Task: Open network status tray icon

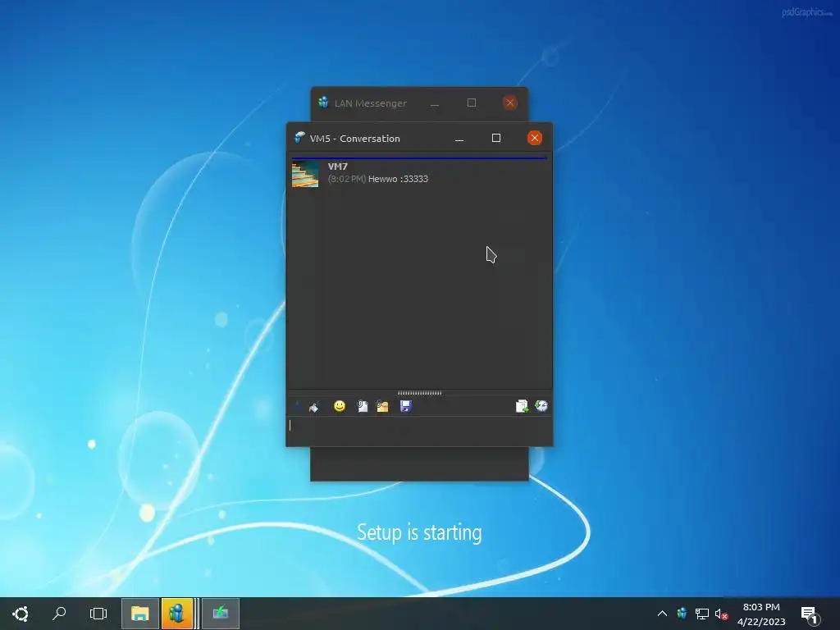Action: (702, 614)
